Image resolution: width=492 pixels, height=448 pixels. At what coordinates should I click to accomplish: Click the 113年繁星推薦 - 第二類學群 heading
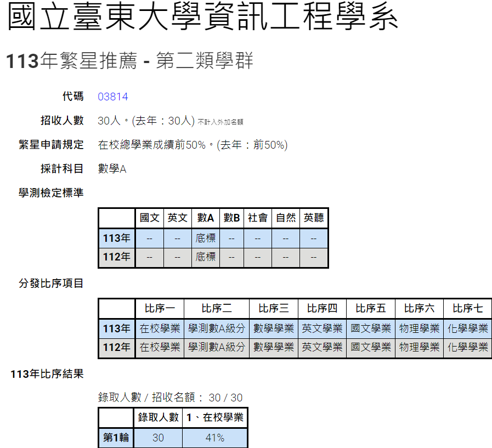pos(129,60)
